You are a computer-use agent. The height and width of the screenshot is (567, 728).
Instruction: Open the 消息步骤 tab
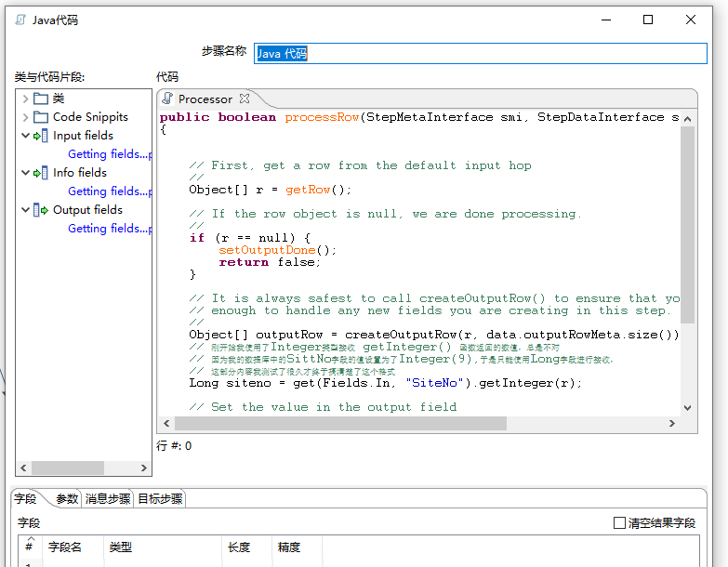[108, 499]
